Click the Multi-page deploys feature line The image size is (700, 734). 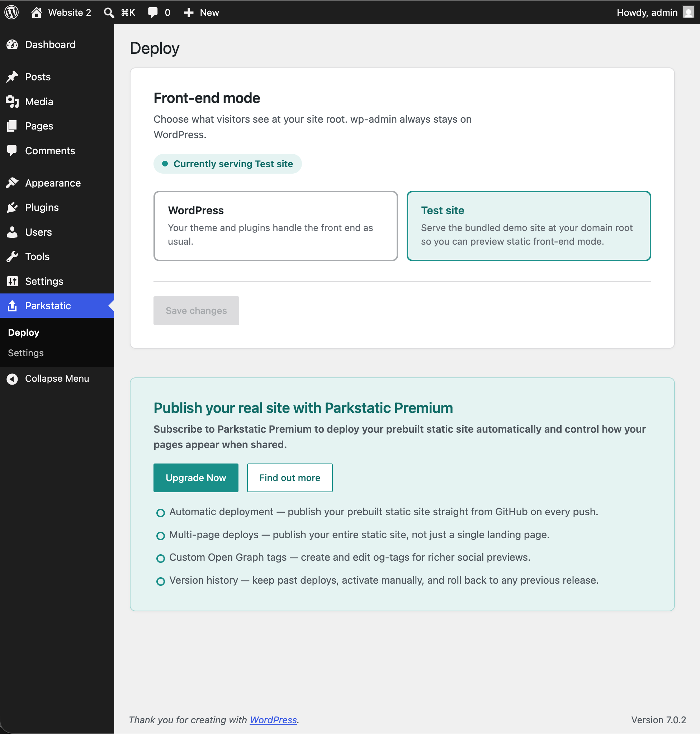tap(359, 535)
